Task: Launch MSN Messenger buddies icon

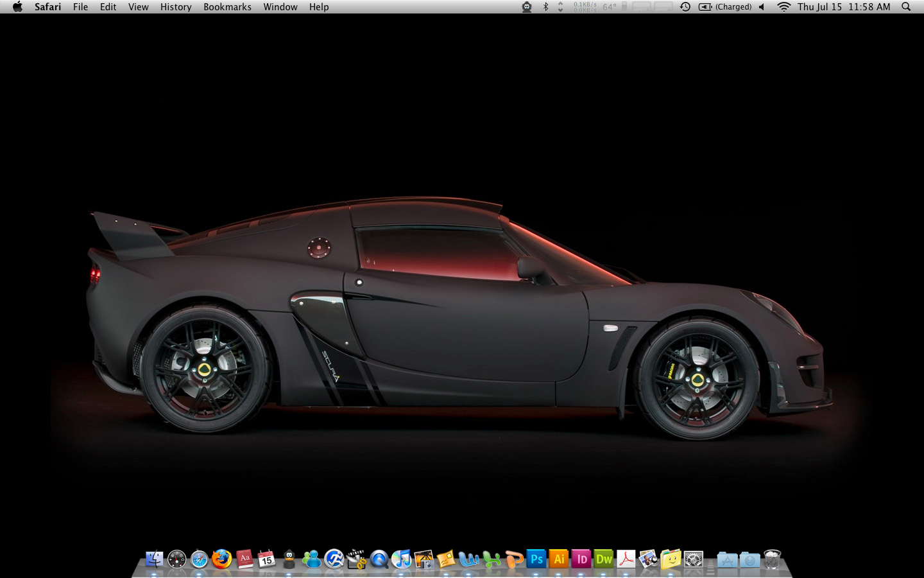Action: point(312,559)
